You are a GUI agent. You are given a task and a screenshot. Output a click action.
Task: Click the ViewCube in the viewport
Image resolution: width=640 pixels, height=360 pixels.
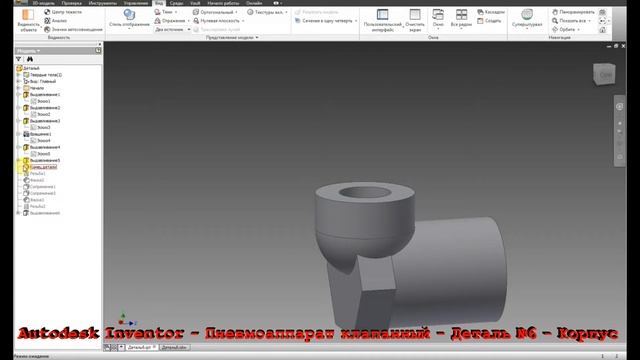[604, 74]
